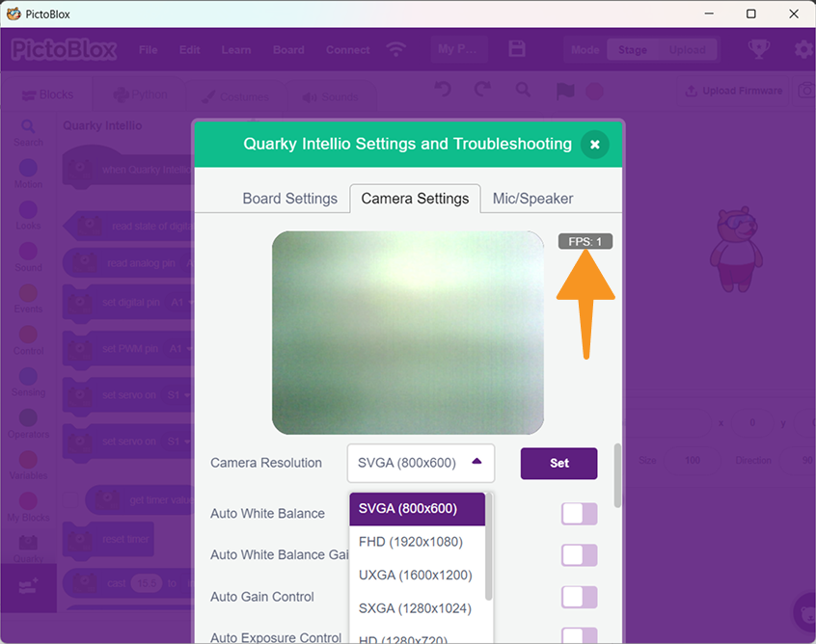Screen dimensions: 816x644
Task: Choose the UXGA (1600x1200) resolution option
Action: [415, 576]
